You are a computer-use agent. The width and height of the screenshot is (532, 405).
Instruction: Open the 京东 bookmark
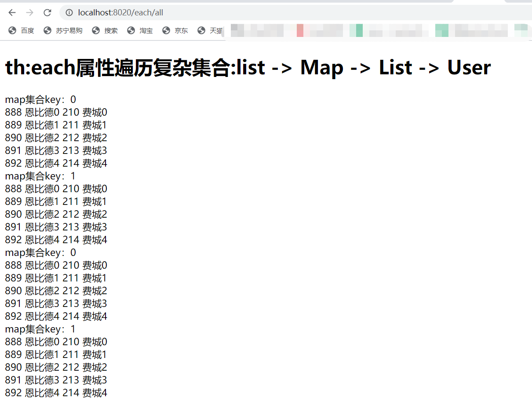(x=175, y=30)
